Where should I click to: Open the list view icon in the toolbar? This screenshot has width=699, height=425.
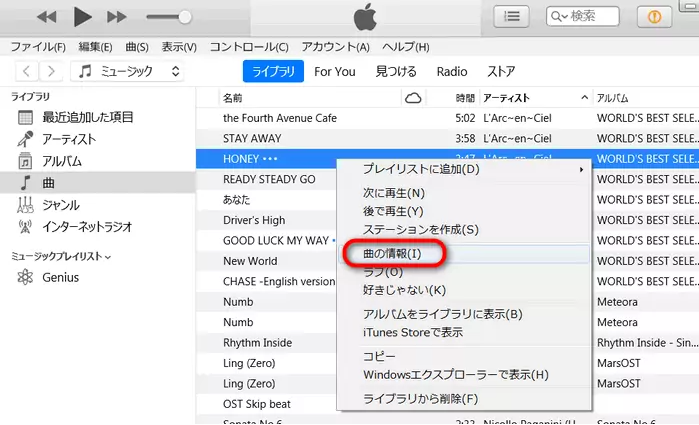[x=512, y=17]
